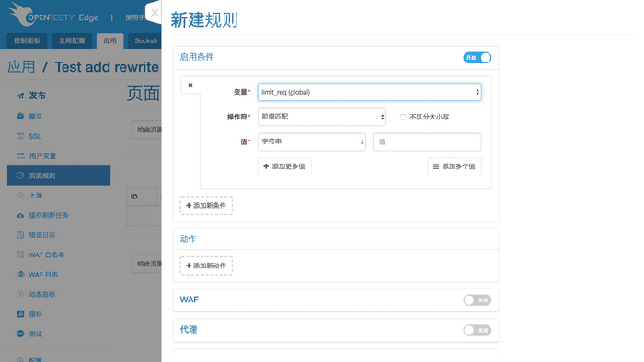The image size is (644, 362).
Task: Enable the WAF toggle switch
Action: click(477, 300)
